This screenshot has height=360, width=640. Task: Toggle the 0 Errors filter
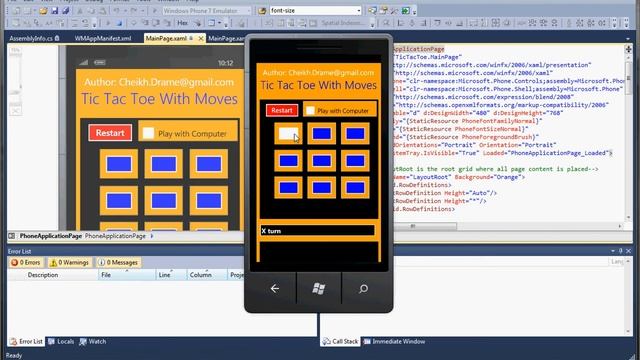[27, 262]
